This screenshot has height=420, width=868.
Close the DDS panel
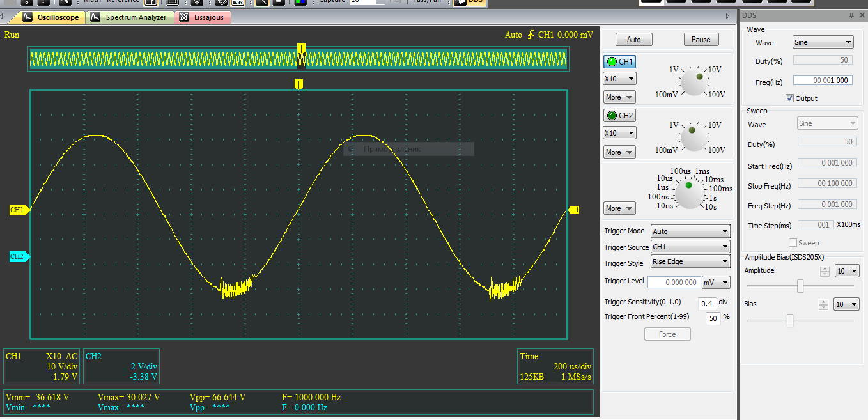[x=860, y=15]
